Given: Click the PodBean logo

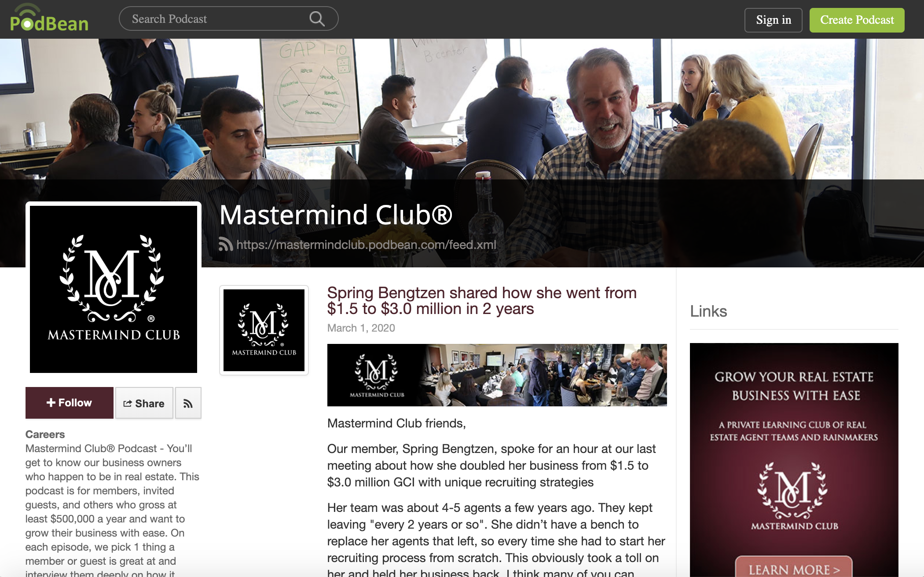Looking at the screenshot, I should pyautogui.click(x=49, y=18).
